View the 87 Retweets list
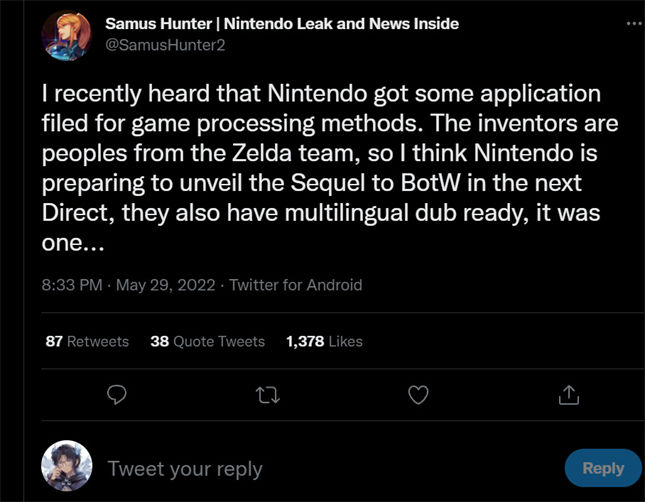This screenshot has height=502, width=645. tap(88, 341)
